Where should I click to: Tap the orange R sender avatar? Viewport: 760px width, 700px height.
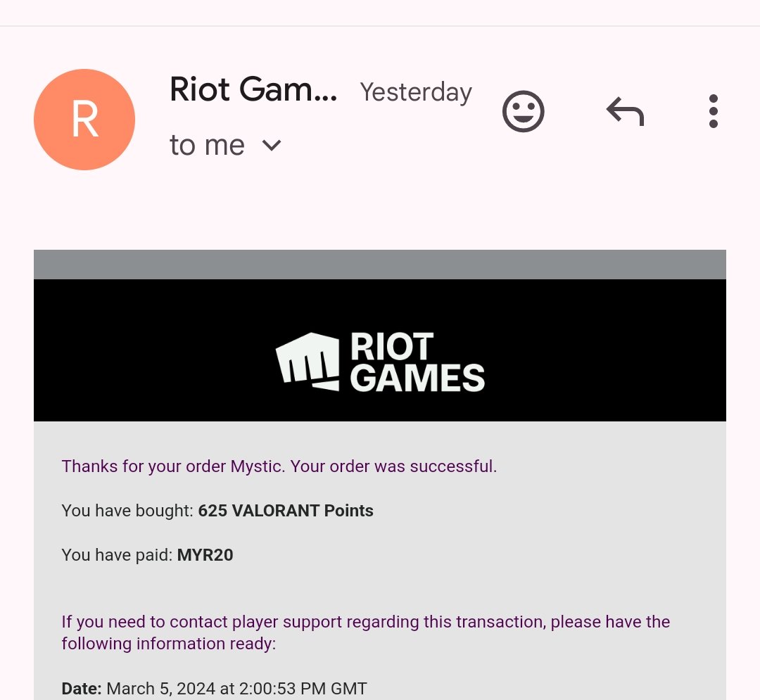click(x=84, y=120)
